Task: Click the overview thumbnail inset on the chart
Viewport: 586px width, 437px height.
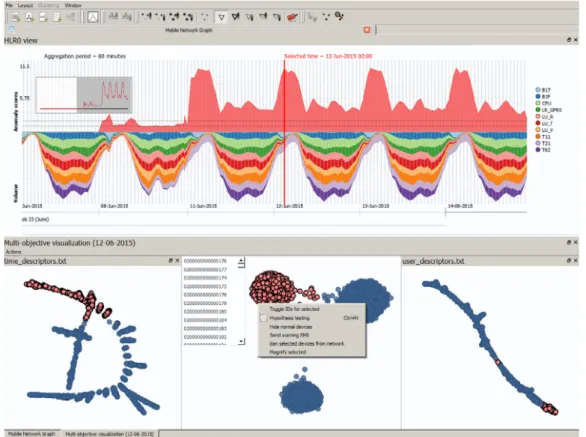Action: [x=84, y=95]
